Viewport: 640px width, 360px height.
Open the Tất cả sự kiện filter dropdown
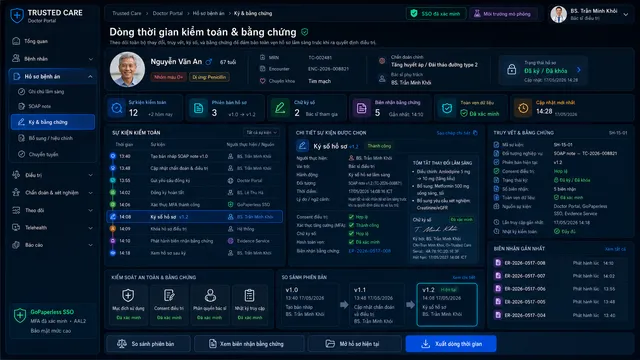(x=262, y=133)
